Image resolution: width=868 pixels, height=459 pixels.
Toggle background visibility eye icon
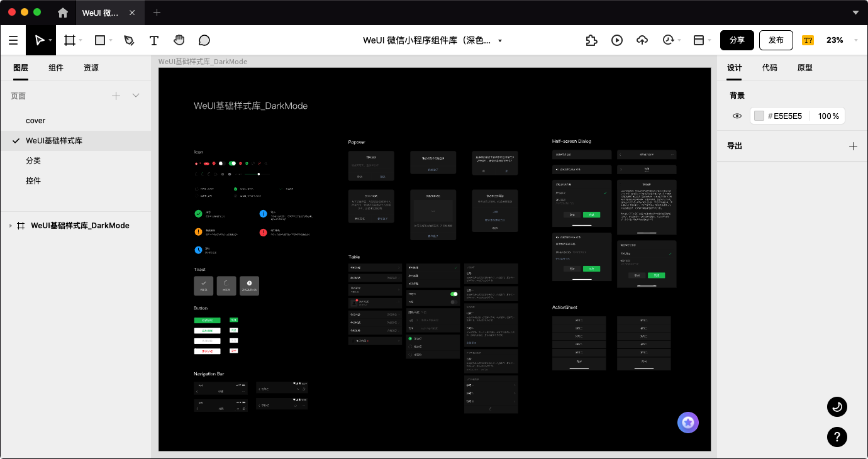click(737, 116)
